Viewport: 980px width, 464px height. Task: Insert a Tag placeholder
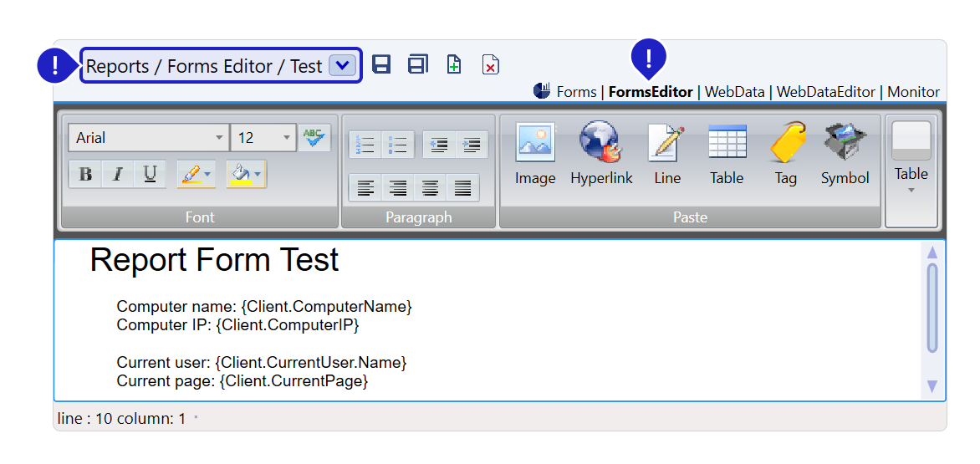click(x=785, y=154)
